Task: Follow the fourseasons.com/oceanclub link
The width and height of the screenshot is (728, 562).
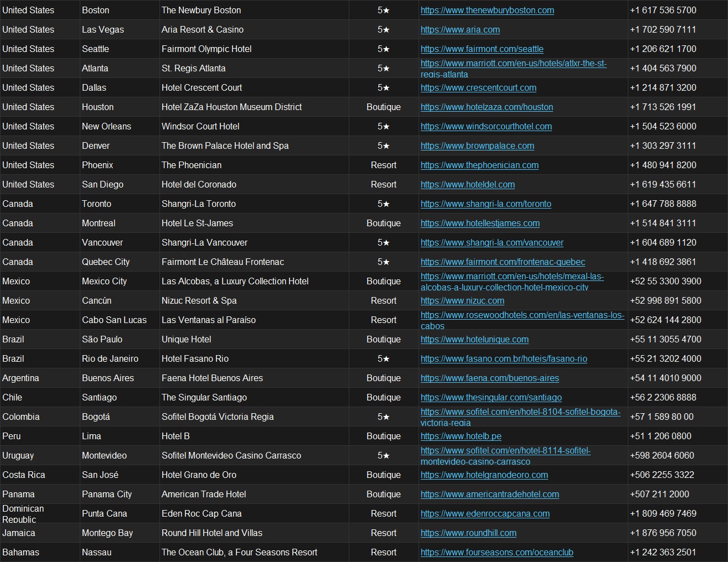Action: point(497,552)
